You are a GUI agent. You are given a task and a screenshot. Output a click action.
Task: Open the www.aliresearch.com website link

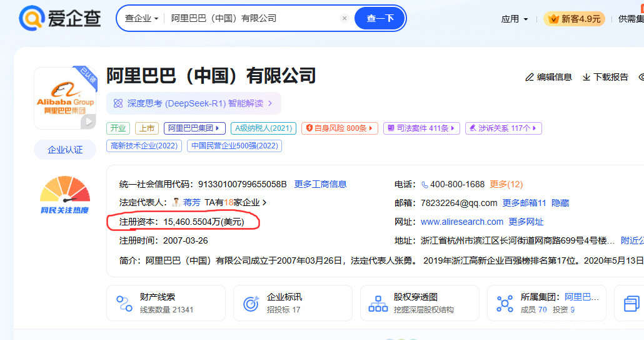pyautogui.click(x=462, y=222)
